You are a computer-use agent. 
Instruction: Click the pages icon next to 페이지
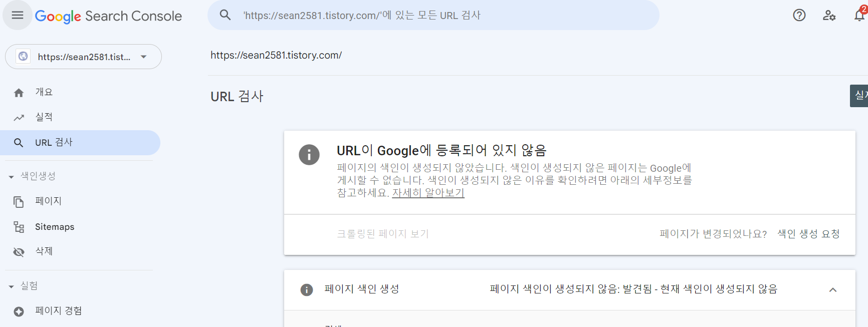tap(19, 202)
